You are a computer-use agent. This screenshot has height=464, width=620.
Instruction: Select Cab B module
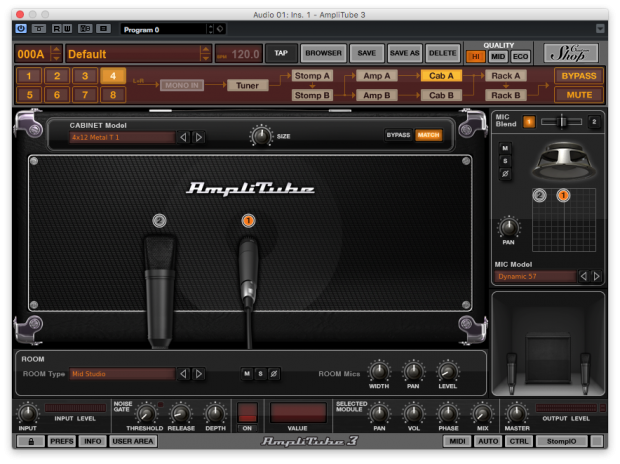click(x=441, y=95)
